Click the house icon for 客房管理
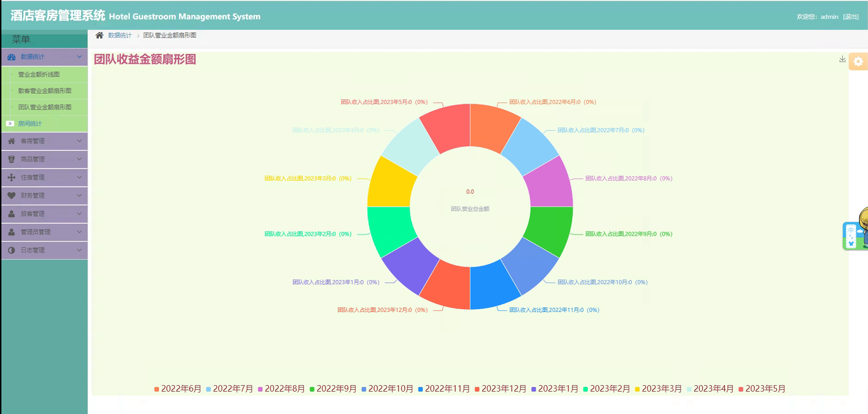Screen dimensions: 868x414 (12, 141)
